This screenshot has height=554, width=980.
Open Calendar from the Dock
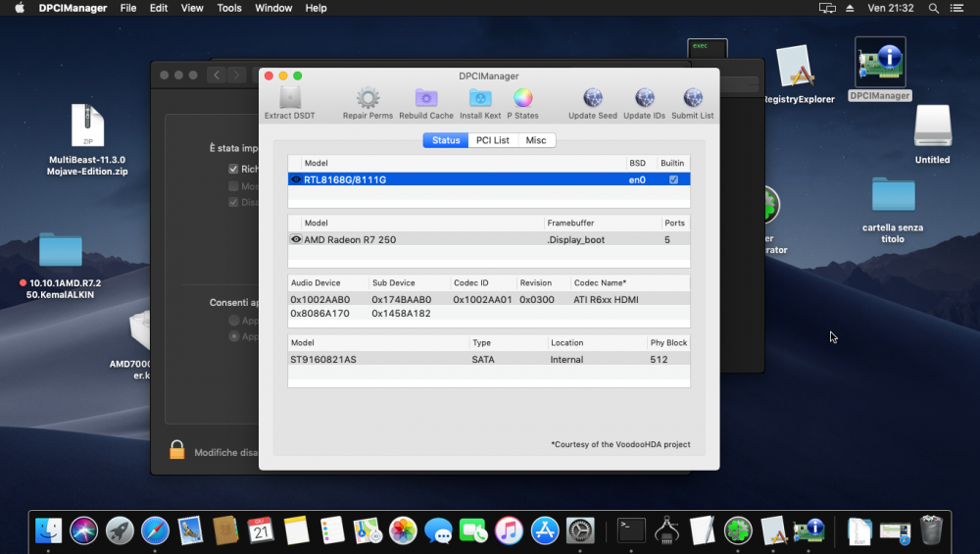coord(261,530)
